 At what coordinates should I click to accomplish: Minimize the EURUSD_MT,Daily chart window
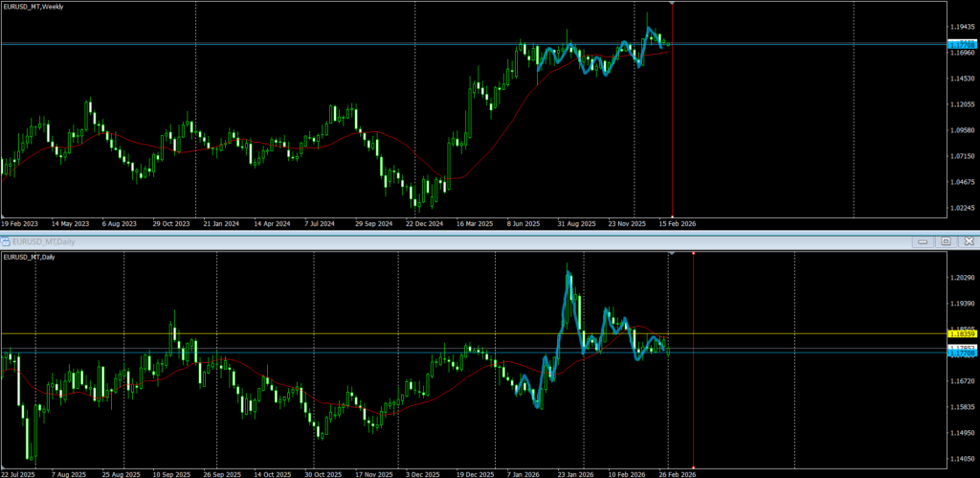click(921, 241)
